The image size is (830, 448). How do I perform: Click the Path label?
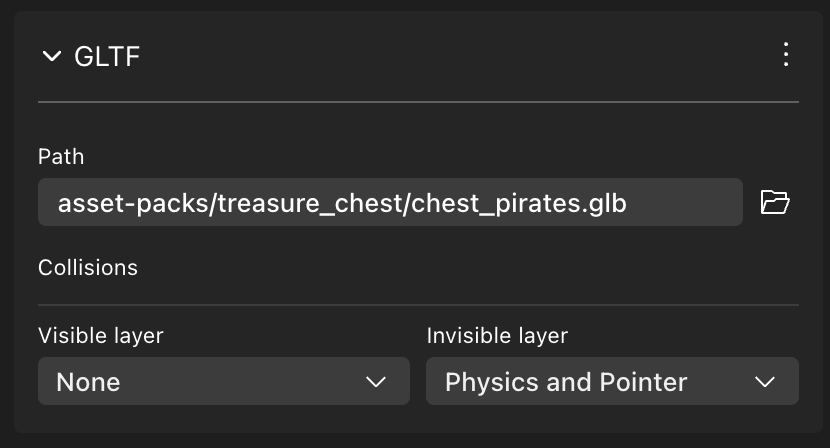[x=61, y=156]
